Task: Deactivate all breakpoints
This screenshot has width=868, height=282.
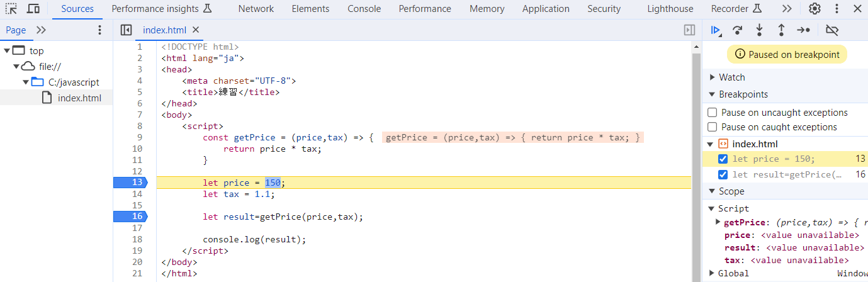Action: (x=832, y=30)
